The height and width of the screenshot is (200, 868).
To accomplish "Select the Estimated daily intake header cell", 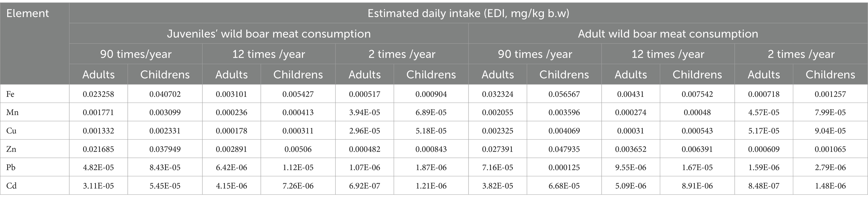I will pos(468,13).
